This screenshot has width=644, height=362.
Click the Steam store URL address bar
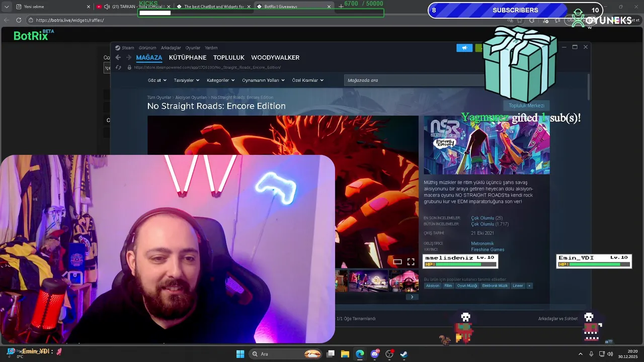click(x=207, y=67)
